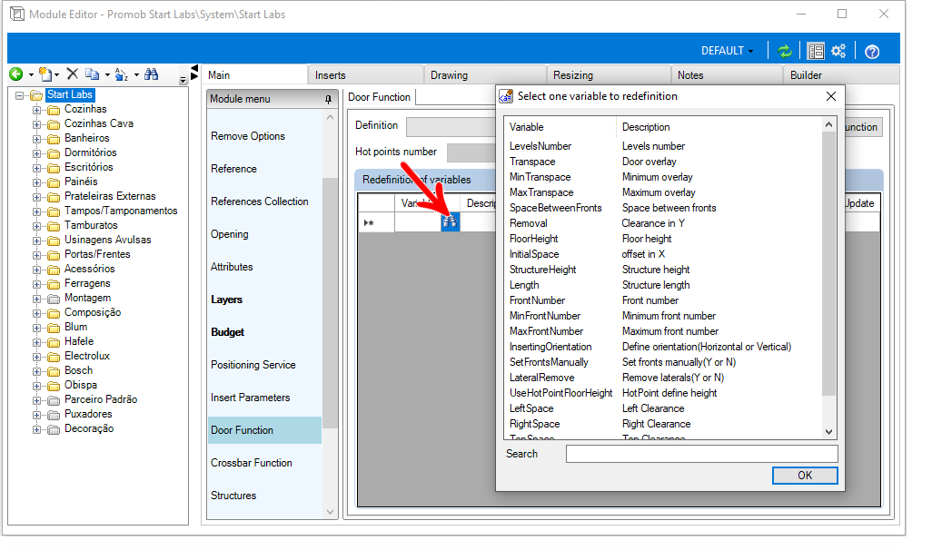Viewport: 942px width, 560px height.
Task: Click the delete X icon in tree toolbar
Action: pyautogui.click(x=73, y=74)
